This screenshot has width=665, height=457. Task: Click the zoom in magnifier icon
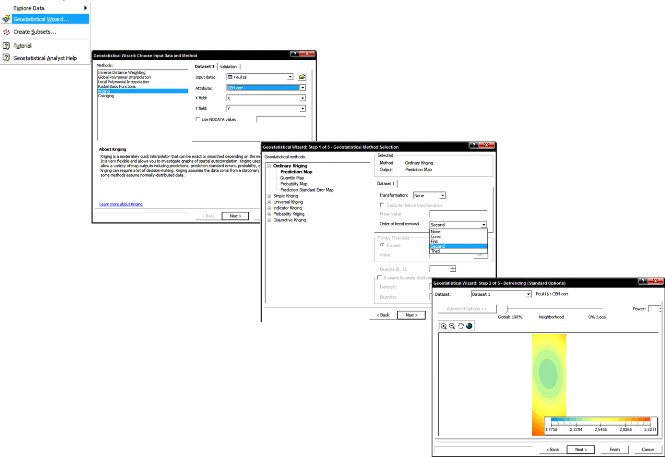(444, 326)
